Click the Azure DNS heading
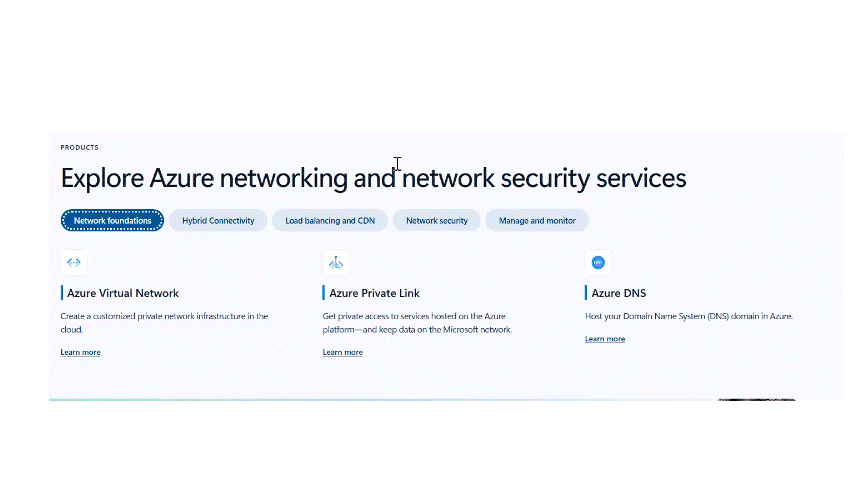853x480 pixels. [619, 293]
